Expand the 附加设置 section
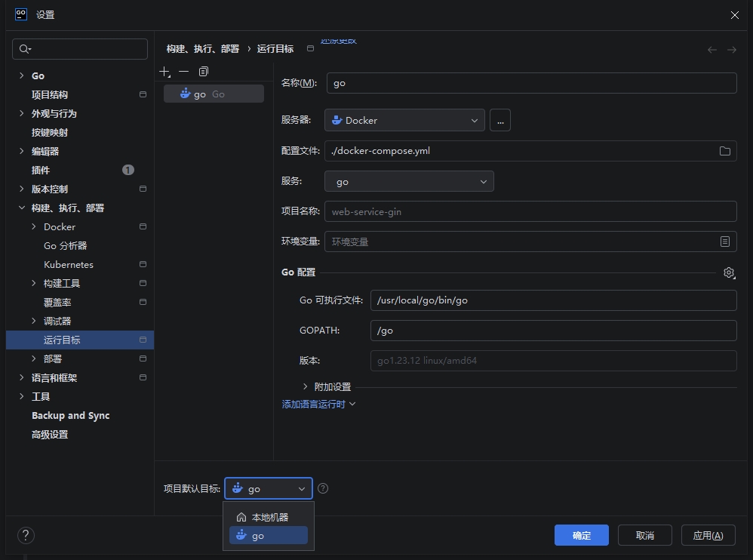This screenshot has height=560, width=753. pyautogui.click(x=306, y=386)
